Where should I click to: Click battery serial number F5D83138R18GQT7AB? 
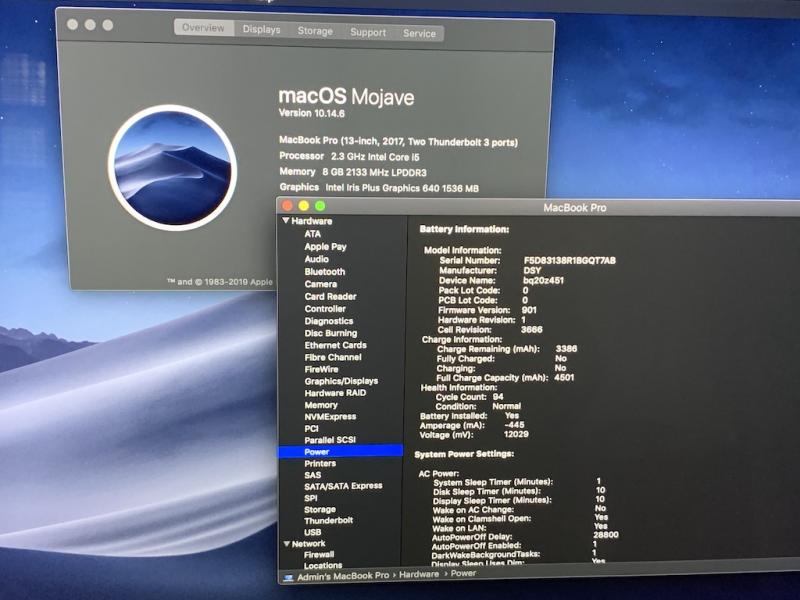[x=570, y=261]
